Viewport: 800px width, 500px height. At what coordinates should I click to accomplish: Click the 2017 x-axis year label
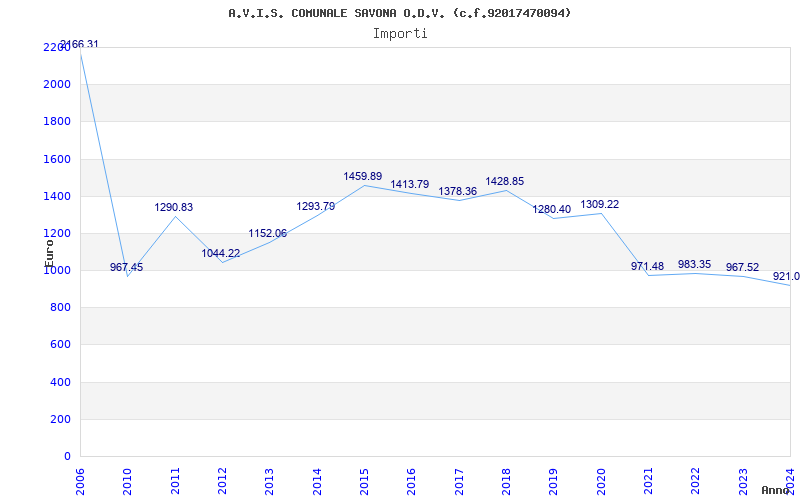coord(459,482)
